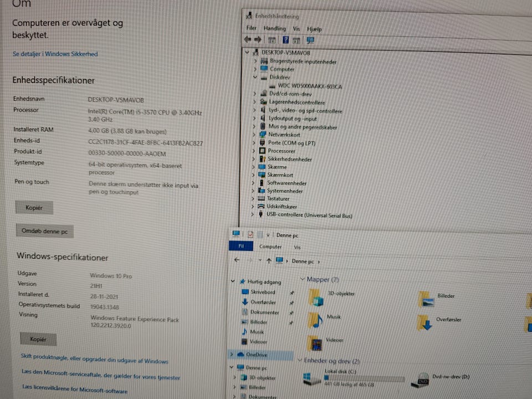Open Device Manager help icon
Screen dimensions: 532x399
[286, 40]
